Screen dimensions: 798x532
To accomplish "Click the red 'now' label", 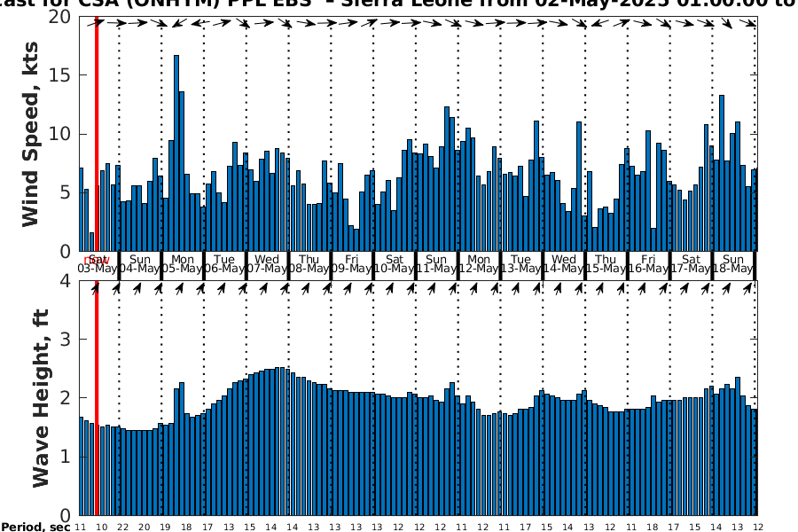I will pyautogui.click(x=97, y=262).
